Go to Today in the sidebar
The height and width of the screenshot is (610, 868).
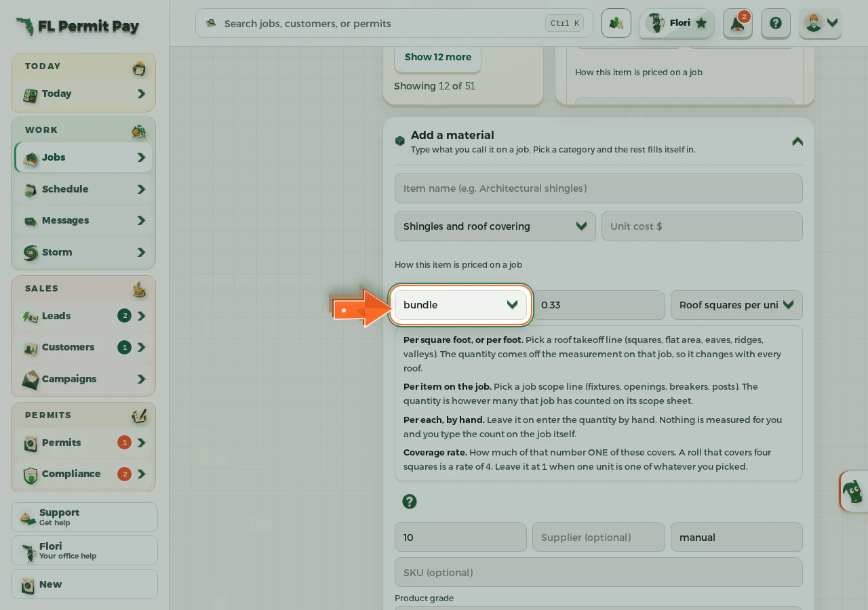83,94
